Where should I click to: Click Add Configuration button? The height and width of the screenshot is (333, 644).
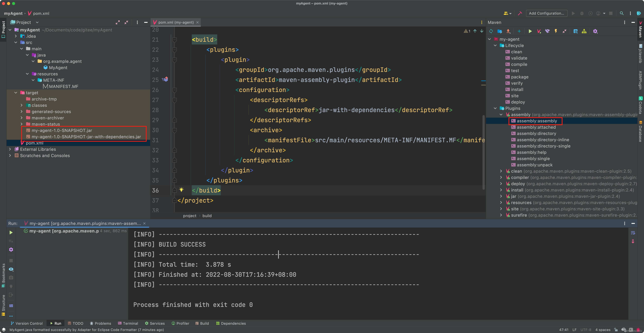coord(547,13)
